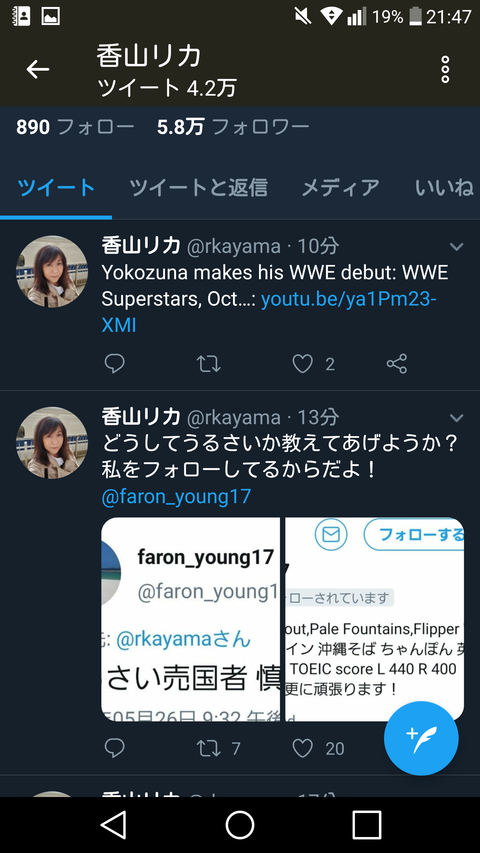Screen dimensions: 480x853
Task: Reply to the Yokozuna WWE debut tweet
Action: coord(114,364)
